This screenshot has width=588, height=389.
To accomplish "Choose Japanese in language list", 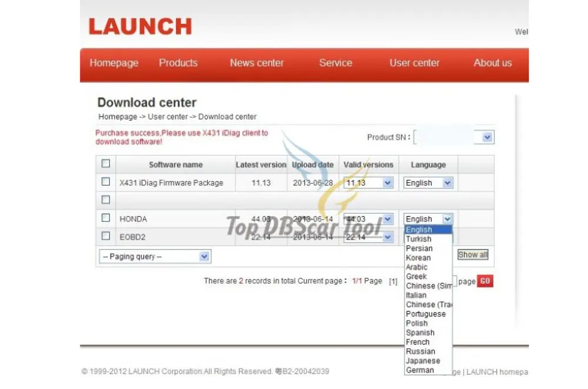I will tap(428, 361).
